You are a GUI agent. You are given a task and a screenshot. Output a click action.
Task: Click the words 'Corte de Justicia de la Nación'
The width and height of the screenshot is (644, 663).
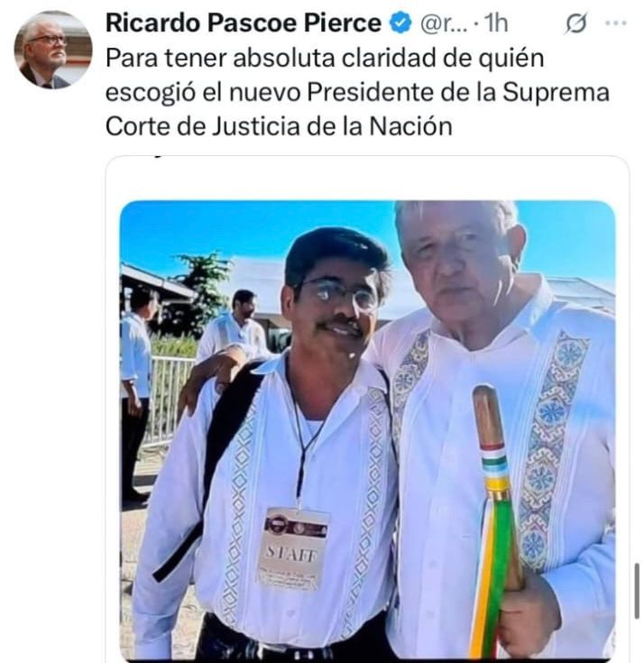coord(279,126)
